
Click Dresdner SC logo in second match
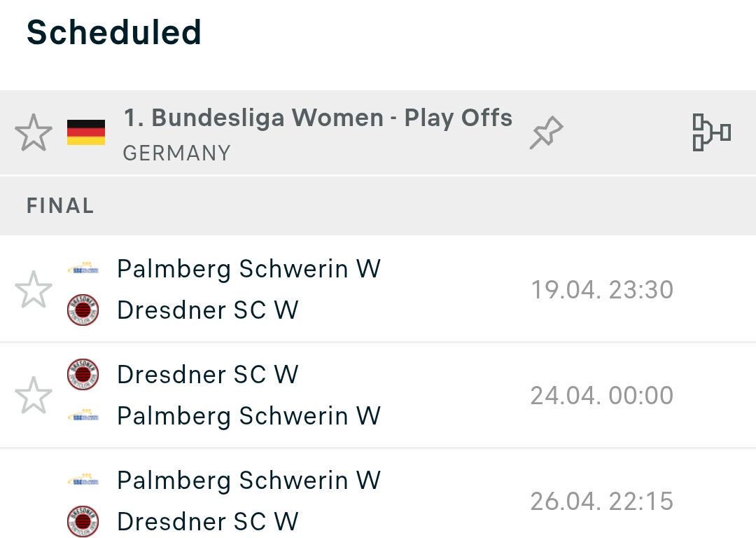point(83,375)
